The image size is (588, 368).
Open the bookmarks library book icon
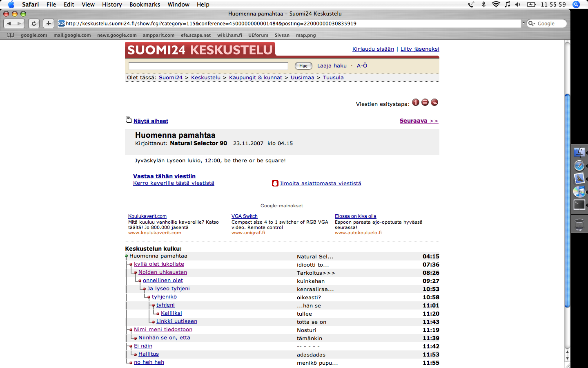[11, 35]
